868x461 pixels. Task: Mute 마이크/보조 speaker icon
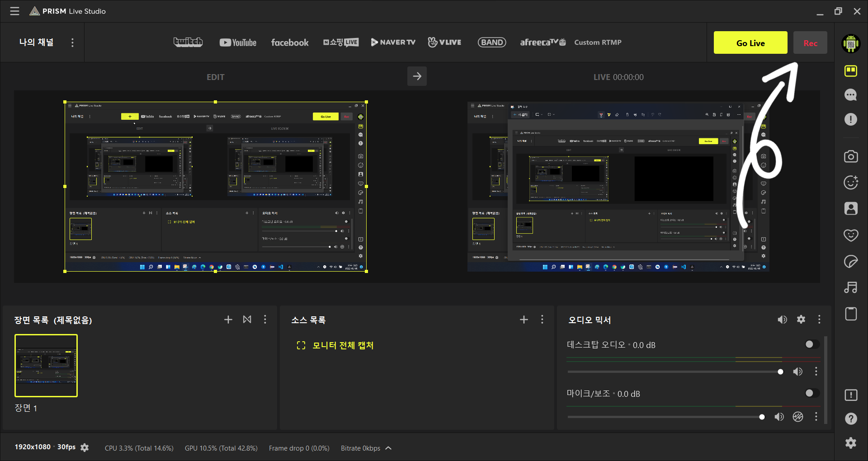[x=779, y=417]
